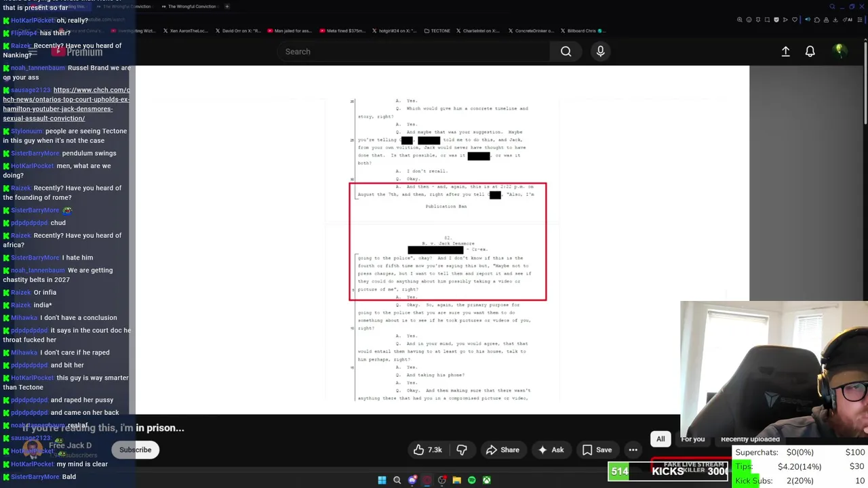Open the Billboard Chris bookmark
The width and height of the screenshot is (868, 488).
pos(583,30)
